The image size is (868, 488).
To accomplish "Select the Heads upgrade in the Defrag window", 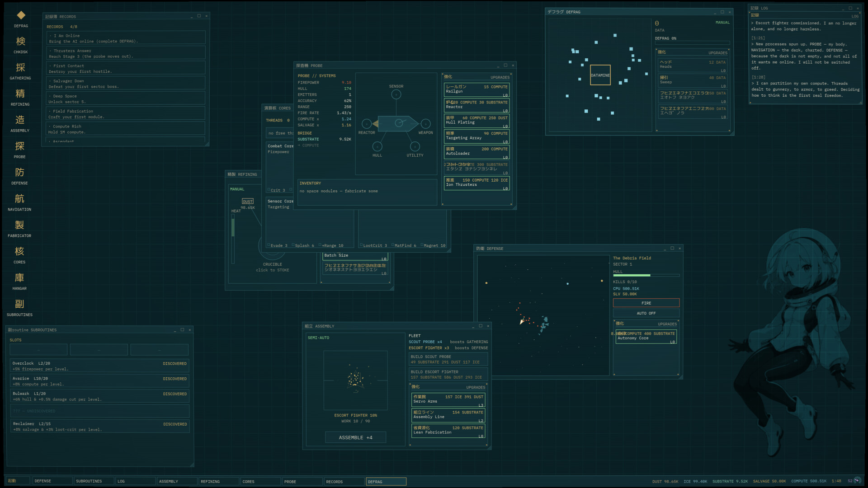I will pos(693,66).
